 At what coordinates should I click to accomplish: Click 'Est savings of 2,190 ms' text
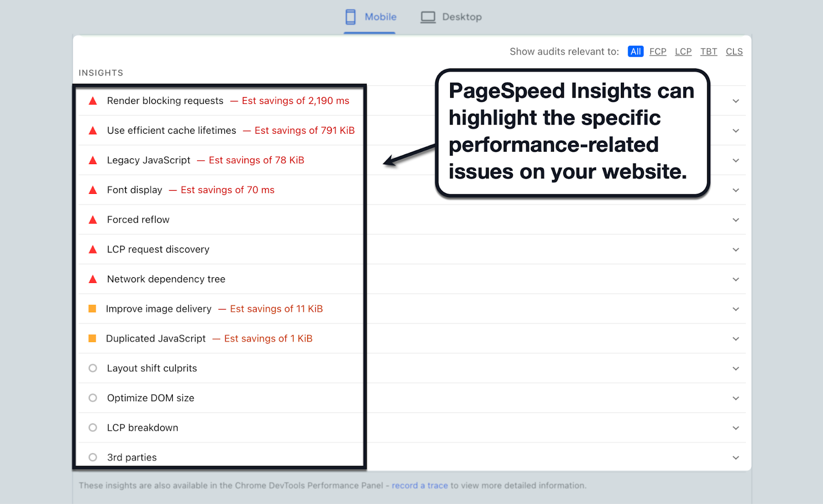pyautogui.click(x=296, y=101)
